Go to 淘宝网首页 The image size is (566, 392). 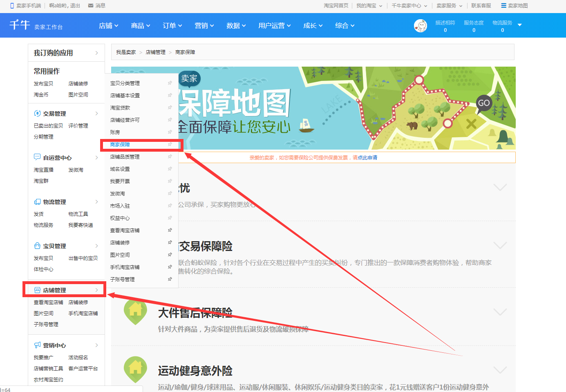tap(336, 6)
